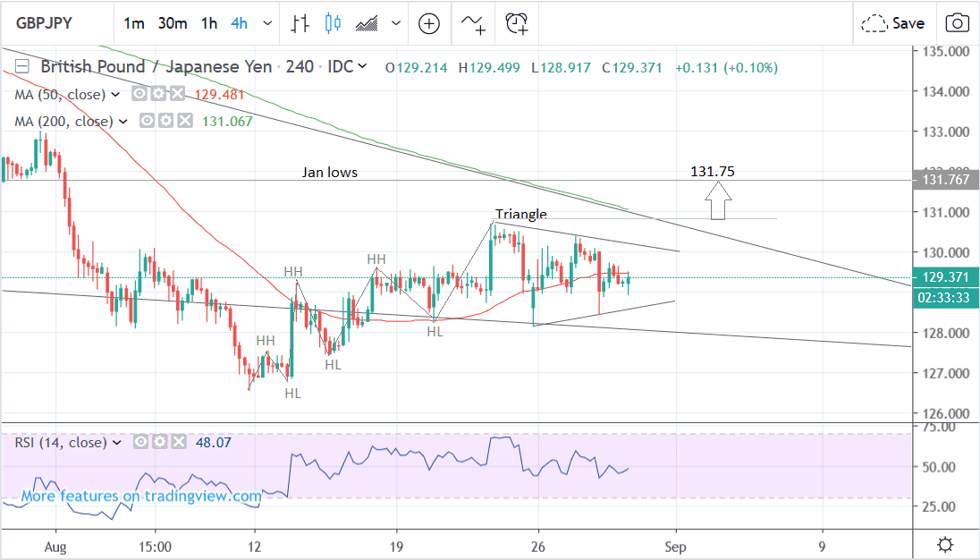
Task: Toggle visibility of the RSI indicator
Action: tap(139, 442)
